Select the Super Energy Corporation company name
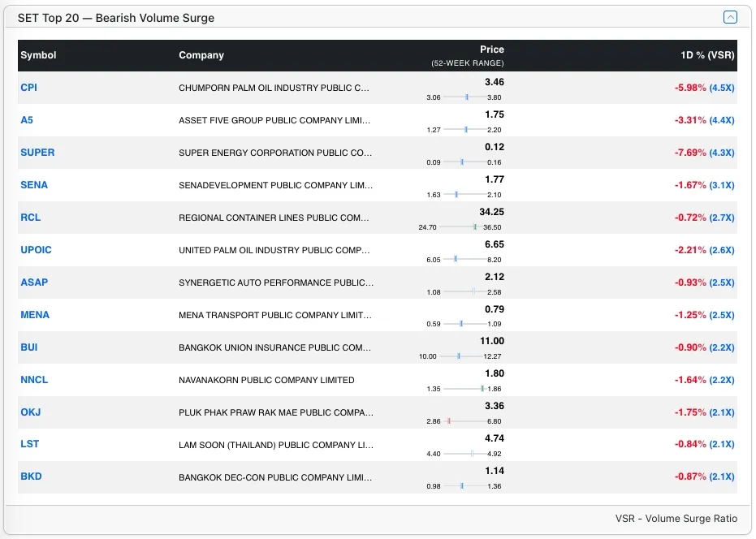The width and height of the screenshot is (756, 539). pos(275,153)
